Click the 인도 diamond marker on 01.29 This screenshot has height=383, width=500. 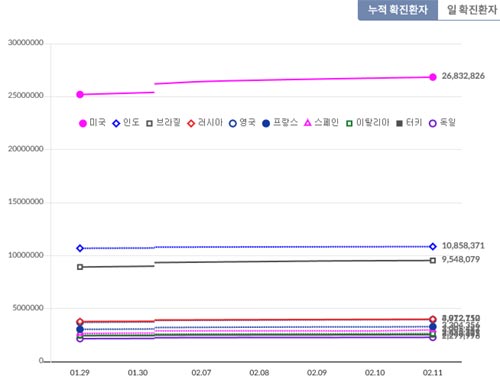[x=80, y=248]
